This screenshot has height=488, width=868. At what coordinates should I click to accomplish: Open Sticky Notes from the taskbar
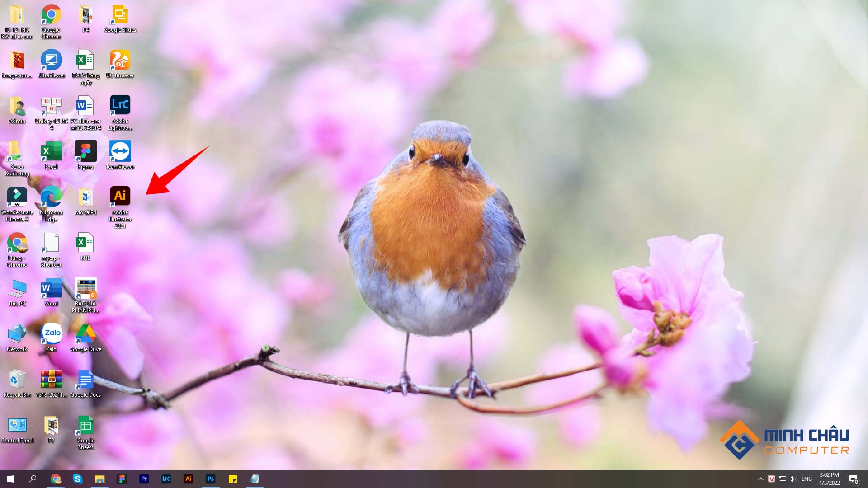tap(233, 479)
